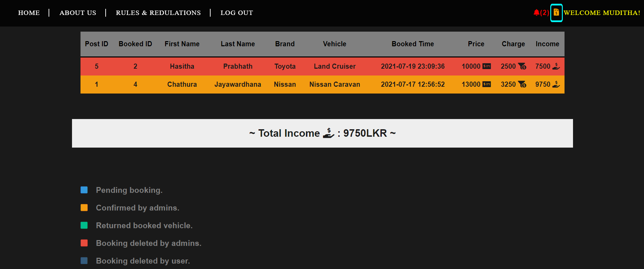Click booked time 2021-07-17 12:56:52
644x269 pixels.
click(x=413, y=84)
